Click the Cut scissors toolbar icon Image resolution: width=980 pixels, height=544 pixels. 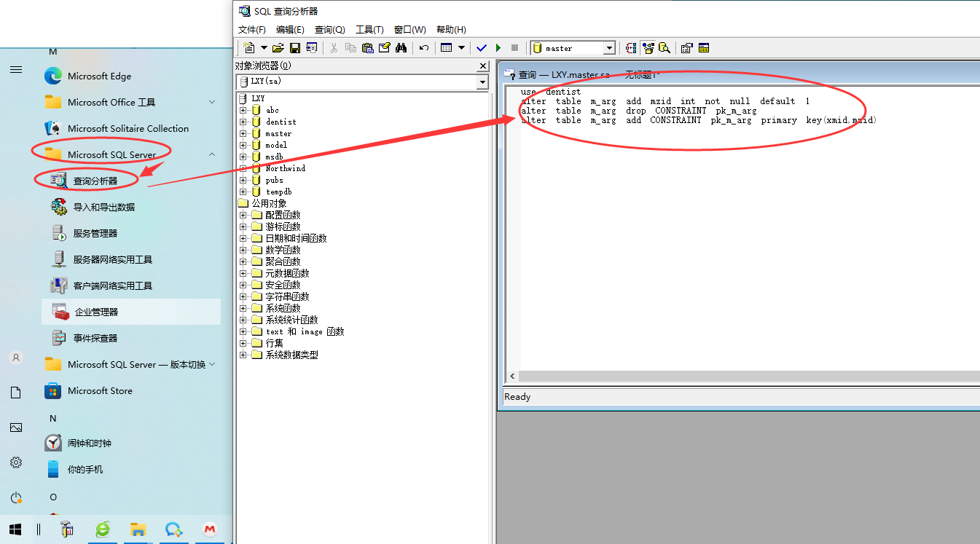tap(334, 48)
